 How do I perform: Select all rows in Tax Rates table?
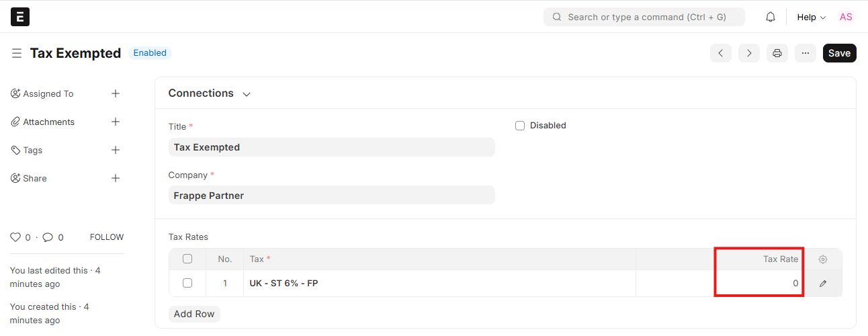[x=187, y=259]
